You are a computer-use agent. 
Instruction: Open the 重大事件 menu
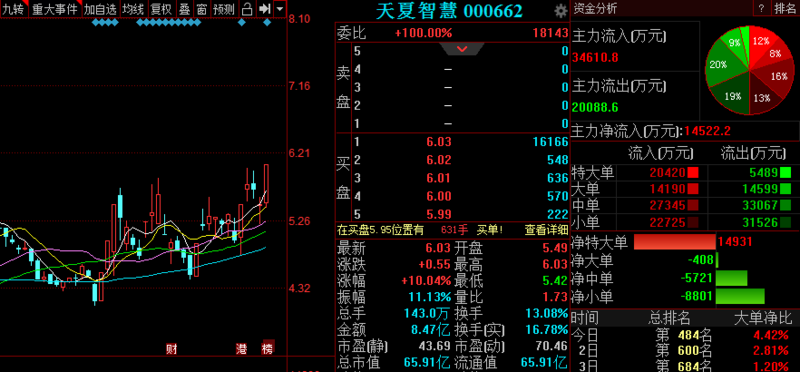(55, 9)
